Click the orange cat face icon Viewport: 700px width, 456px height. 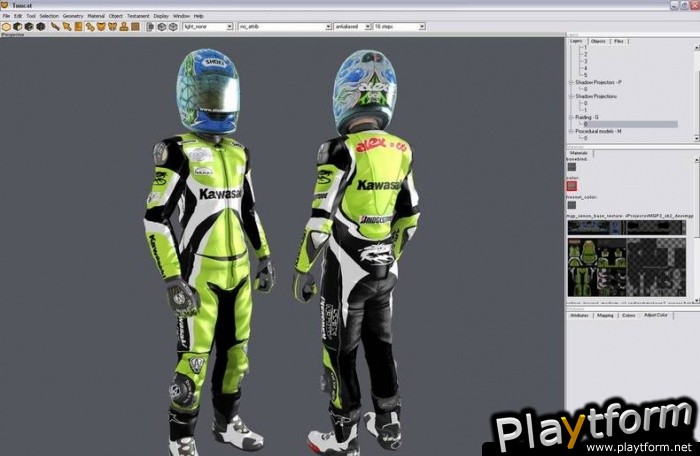(101, 27)
